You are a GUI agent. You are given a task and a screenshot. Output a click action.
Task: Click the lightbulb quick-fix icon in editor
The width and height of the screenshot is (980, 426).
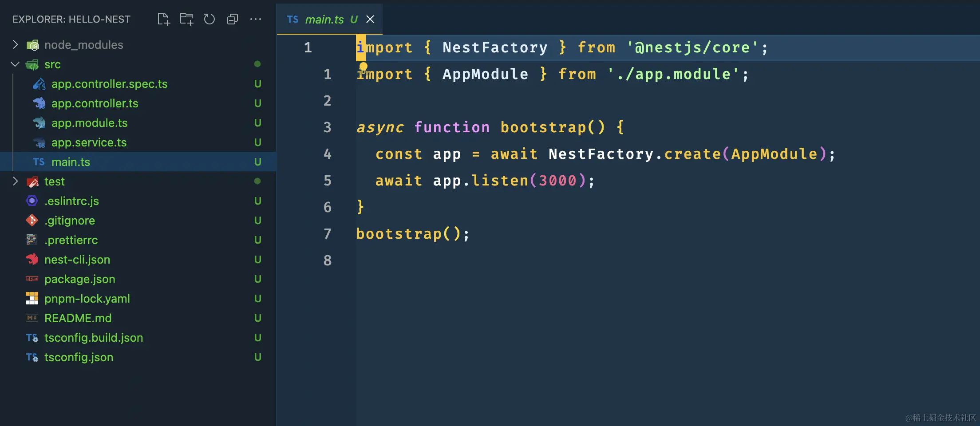[364, 67]
